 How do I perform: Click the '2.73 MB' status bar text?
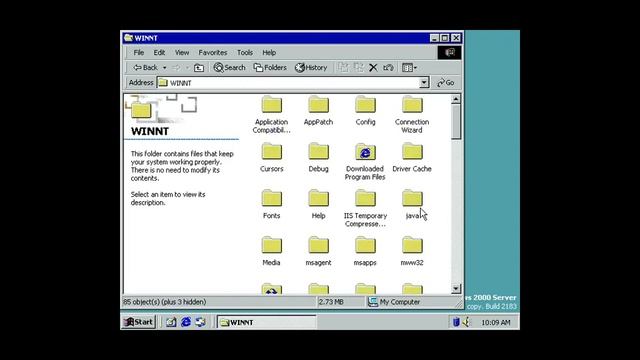click(331, 302)
